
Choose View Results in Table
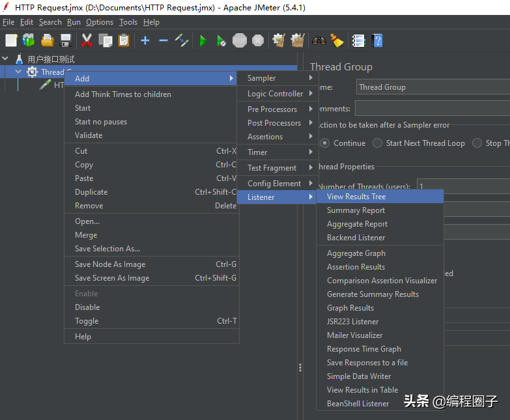click(x=380, y=390)
